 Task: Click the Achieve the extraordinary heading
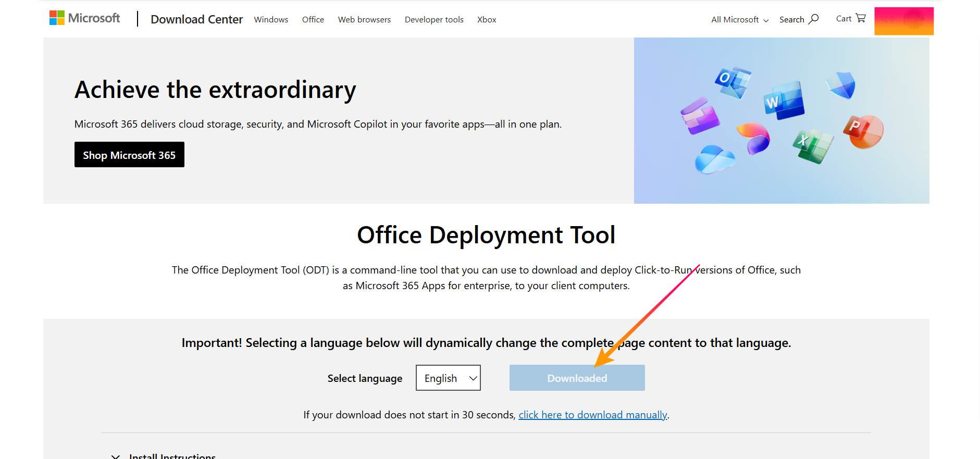point(215,90)
